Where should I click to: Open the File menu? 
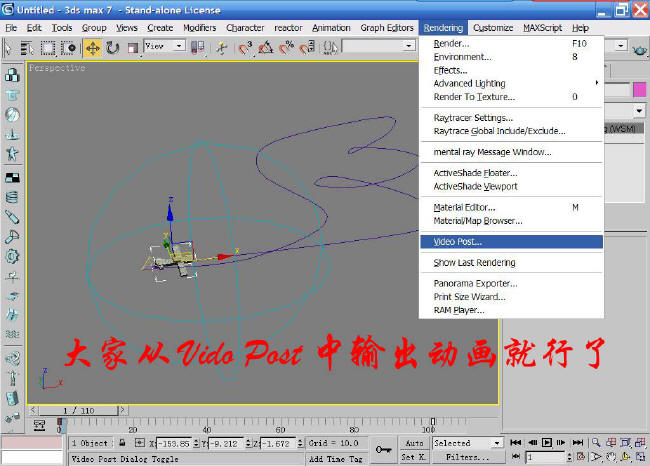click(x=11, y=28)
